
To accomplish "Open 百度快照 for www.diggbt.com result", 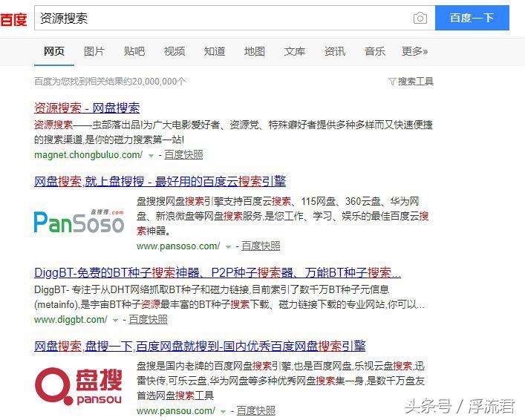I will (x=148, y=320).
